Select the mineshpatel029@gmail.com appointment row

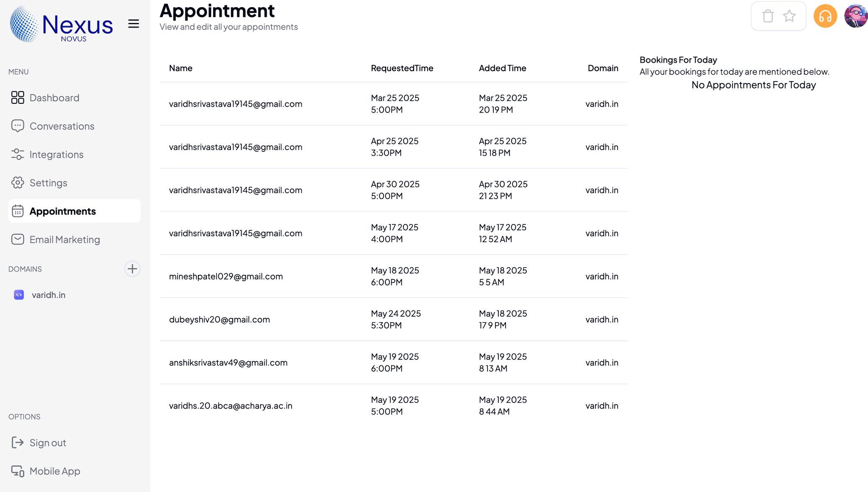click(x=226, y=276)
